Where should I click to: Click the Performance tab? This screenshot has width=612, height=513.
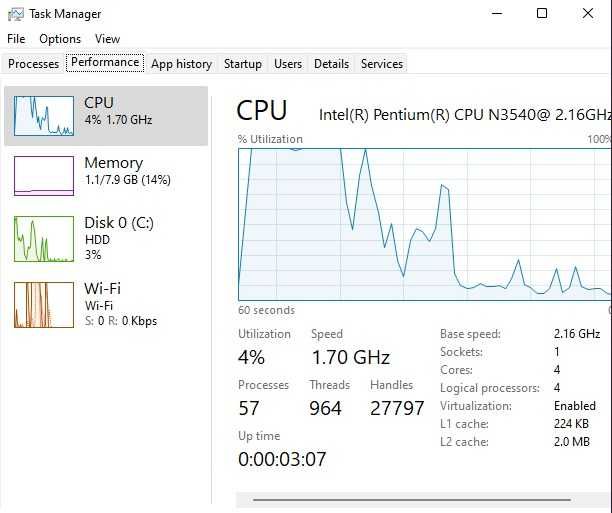point(105,62)
